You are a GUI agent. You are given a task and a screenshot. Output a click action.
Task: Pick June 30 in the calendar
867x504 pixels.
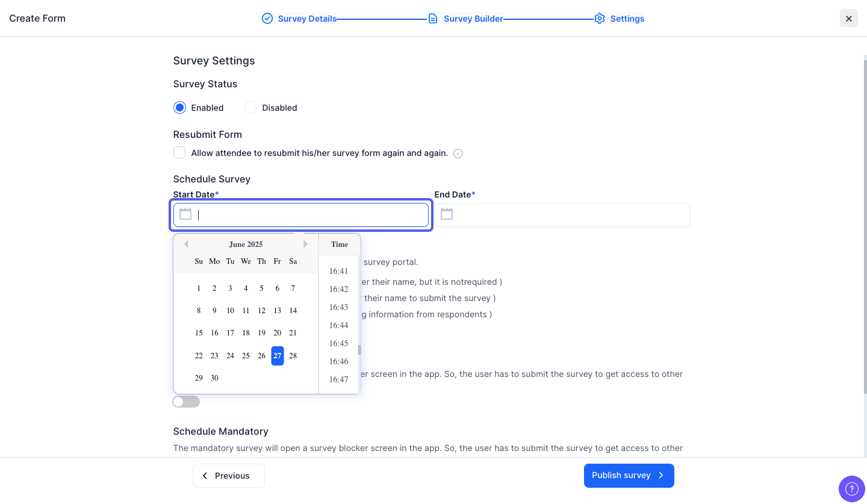(214, 378)
